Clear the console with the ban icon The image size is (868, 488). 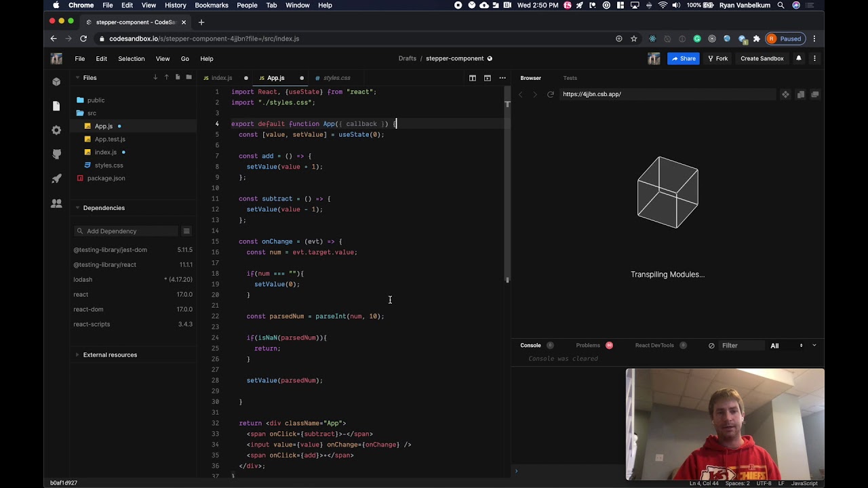pos(711,346)
